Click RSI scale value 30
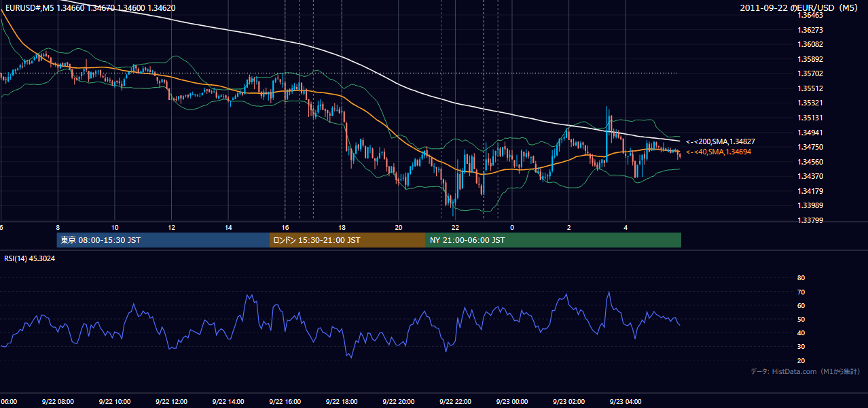 tap(801, 346)
